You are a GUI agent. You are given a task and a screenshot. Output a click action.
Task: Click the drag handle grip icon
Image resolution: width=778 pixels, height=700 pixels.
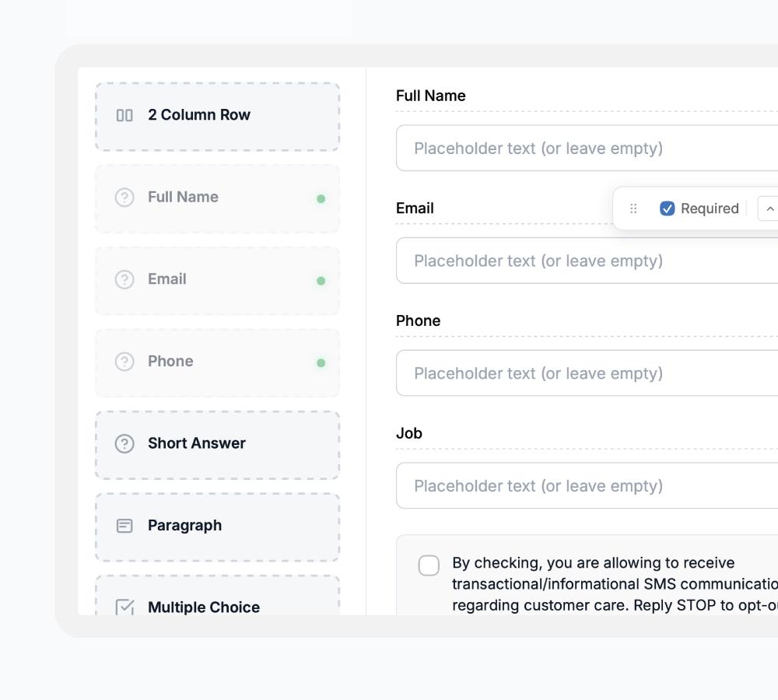coord(633,208)
